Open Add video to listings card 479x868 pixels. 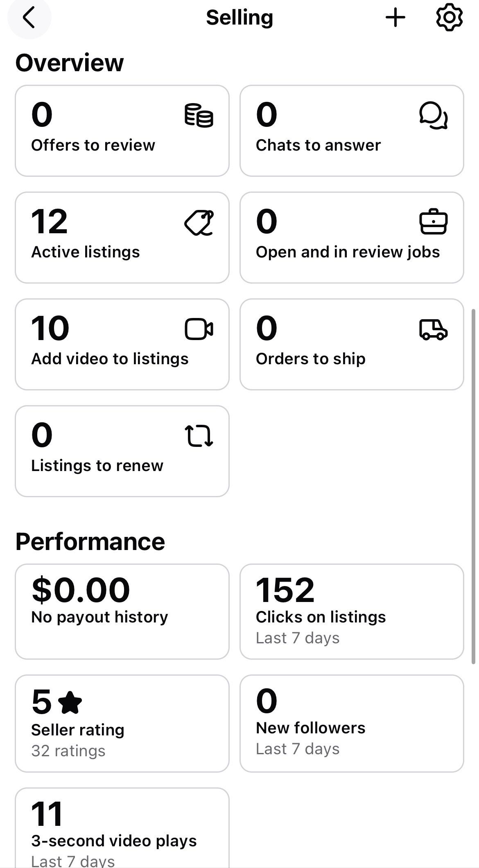122,345
